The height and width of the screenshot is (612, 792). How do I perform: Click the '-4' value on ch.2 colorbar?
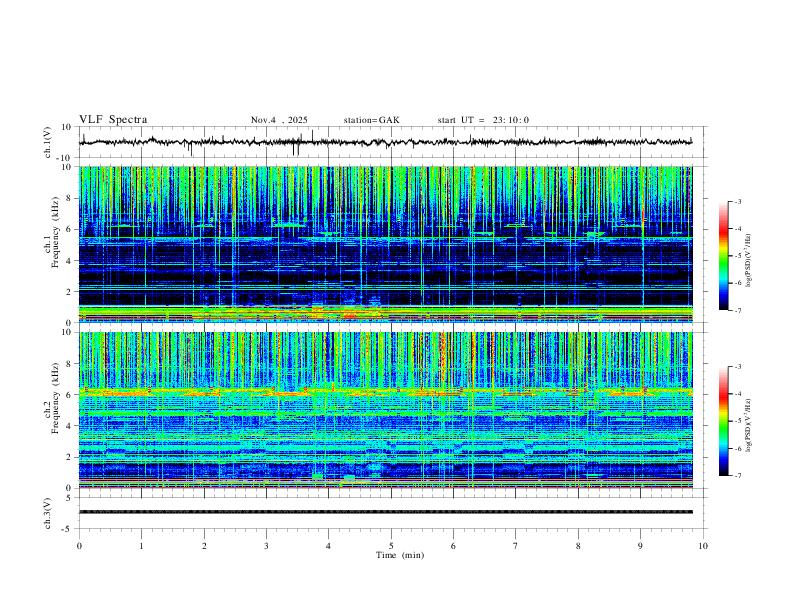click(737, 394)
